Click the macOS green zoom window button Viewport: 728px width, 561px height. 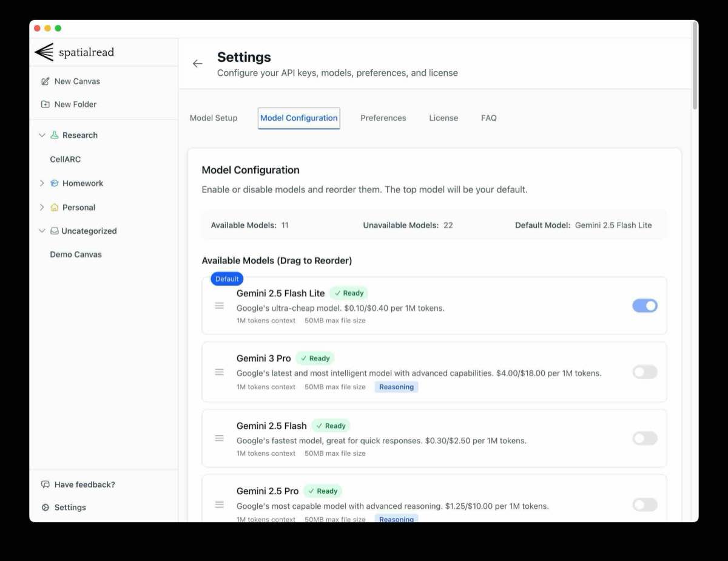(58, 29)
